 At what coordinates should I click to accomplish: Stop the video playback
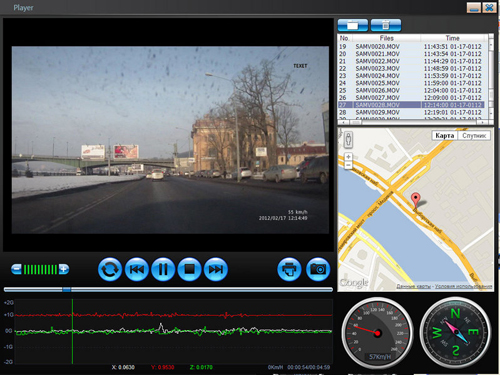(189, 269)
